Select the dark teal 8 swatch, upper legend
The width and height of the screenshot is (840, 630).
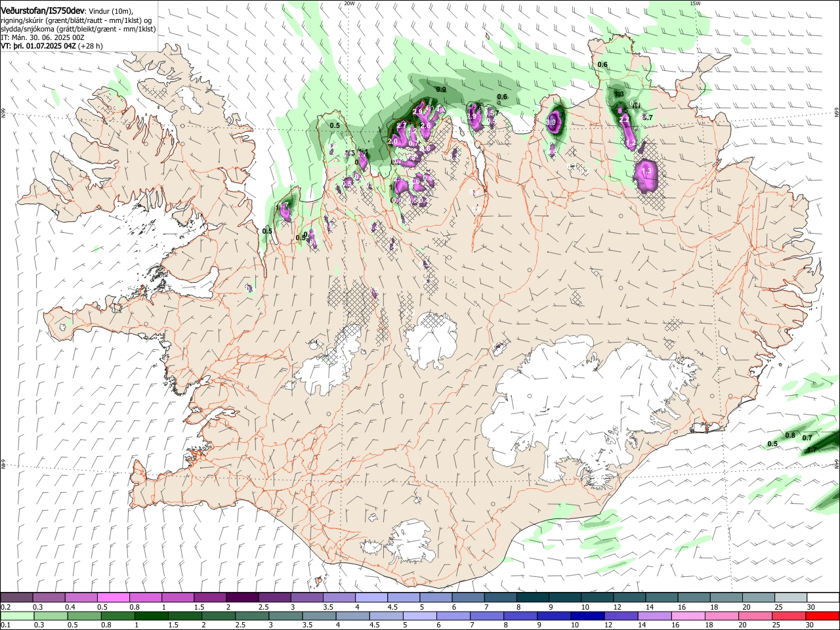click(x=532, y=598)
